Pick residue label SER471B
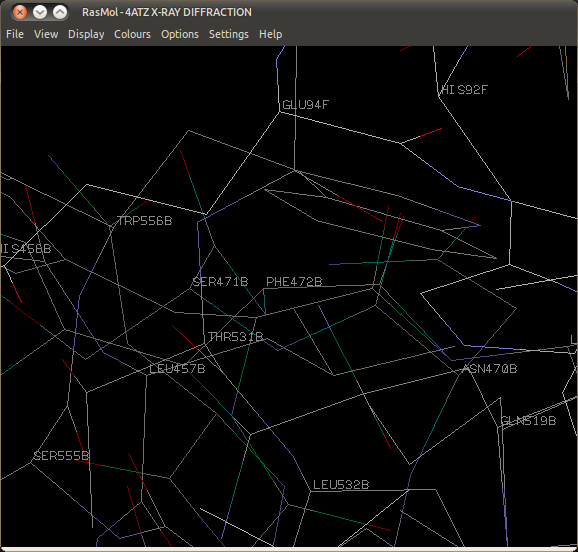The image size is (578, 552). (220, 282)
